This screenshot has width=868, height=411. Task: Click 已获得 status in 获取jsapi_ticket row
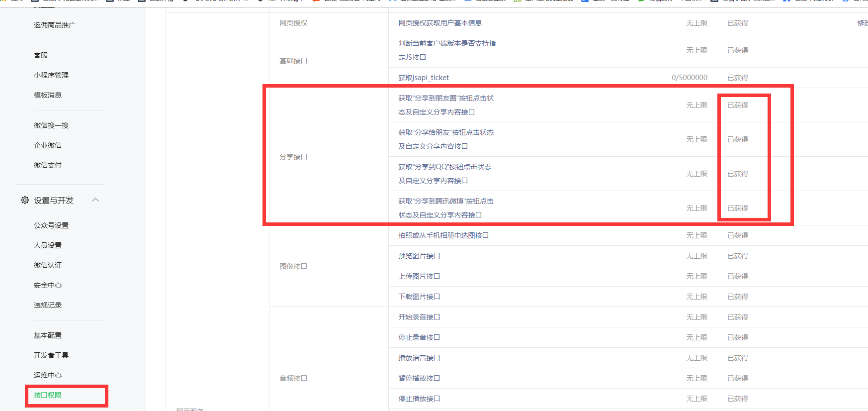tap(738, 78)
